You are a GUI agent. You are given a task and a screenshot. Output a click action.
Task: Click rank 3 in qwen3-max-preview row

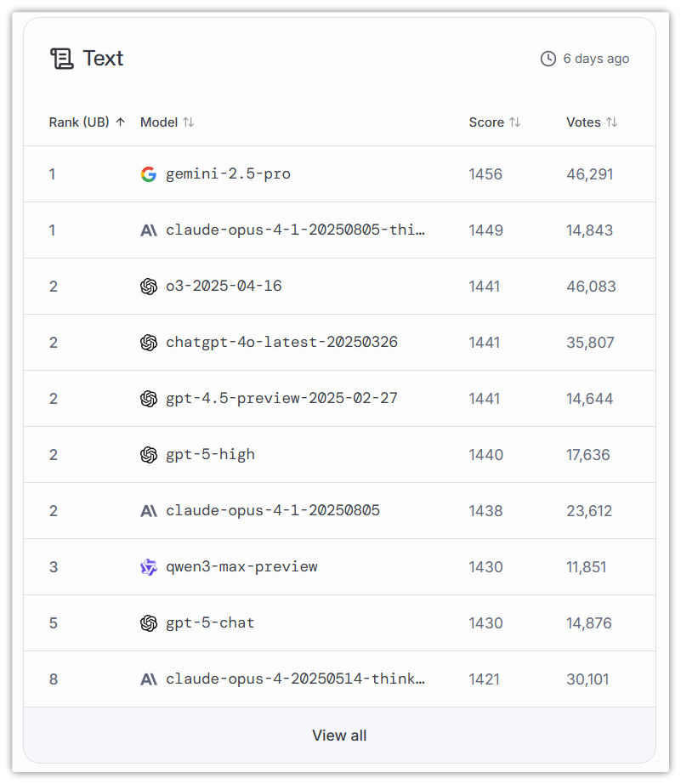point(54,567)
